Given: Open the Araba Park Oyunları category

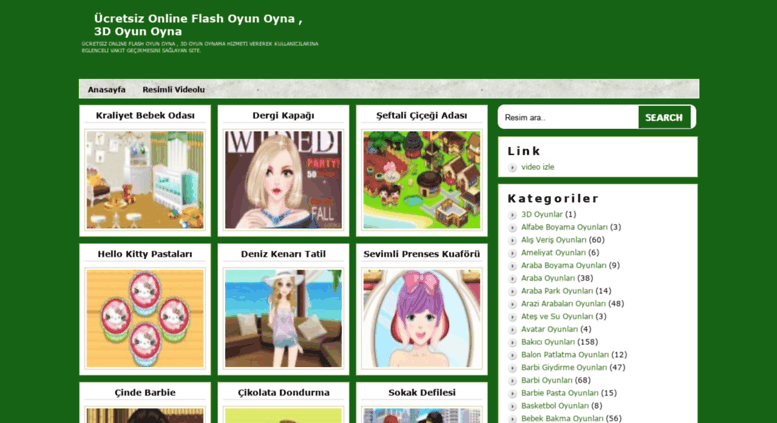Looking at the screenshot, I should pyautogui.click(x=557, y=291).
